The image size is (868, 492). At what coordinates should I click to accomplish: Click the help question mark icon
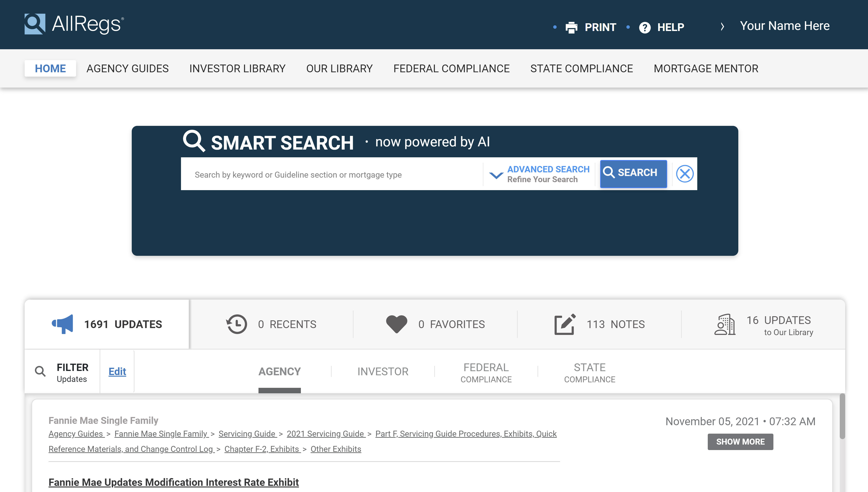click(x=645, y=27)
